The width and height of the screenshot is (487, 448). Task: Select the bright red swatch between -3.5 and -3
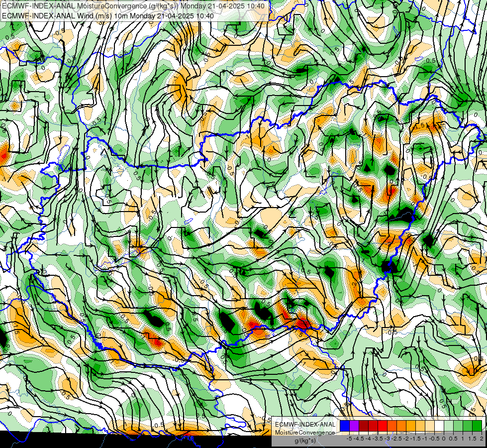click(x=383, y=426)
